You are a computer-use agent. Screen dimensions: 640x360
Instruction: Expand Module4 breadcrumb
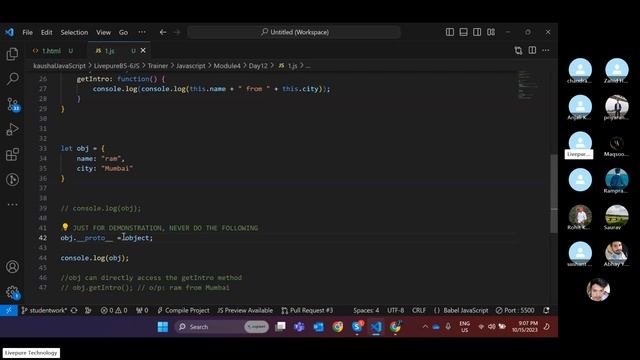point(227,66)
